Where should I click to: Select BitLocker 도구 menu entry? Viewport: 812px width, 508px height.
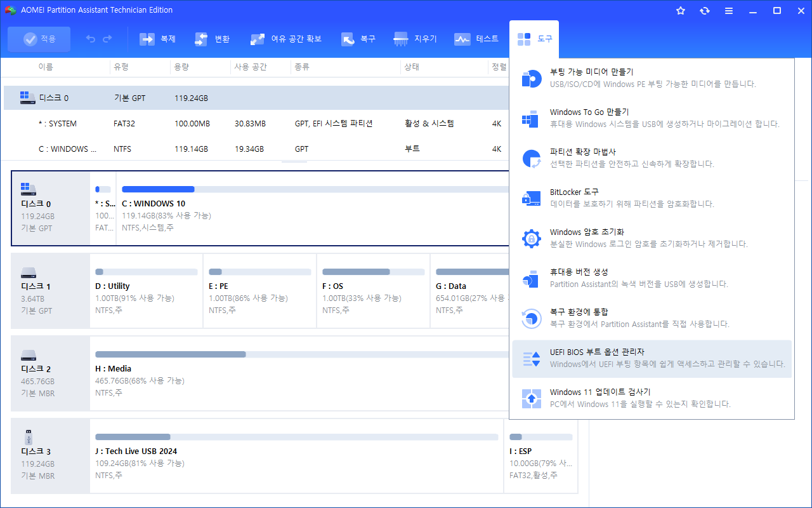click(652, 198)
